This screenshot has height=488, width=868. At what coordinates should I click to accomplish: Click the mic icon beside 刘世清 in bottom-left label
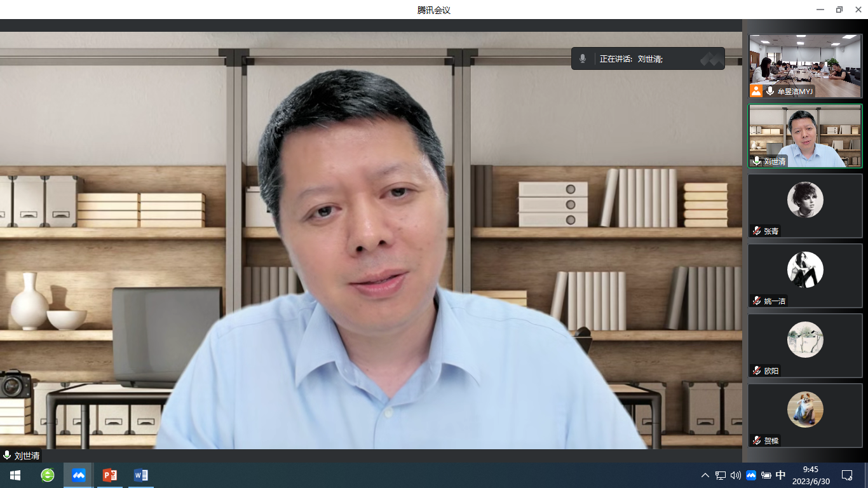click(x=7, y=456)
